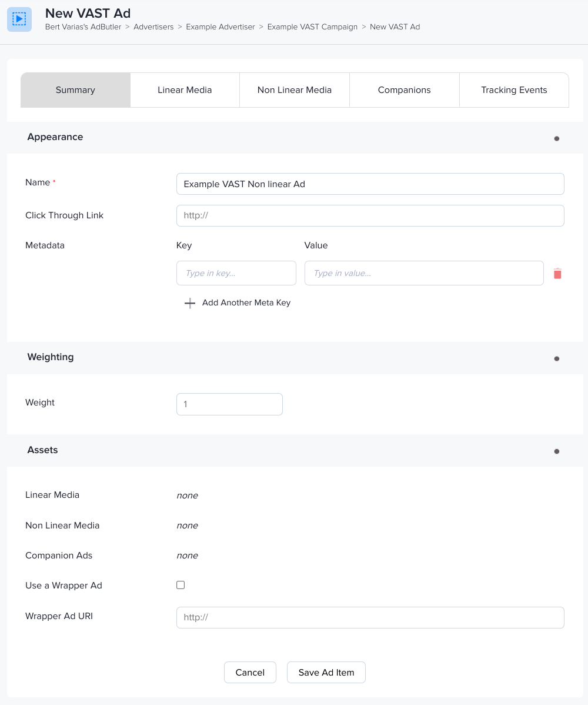Open Example VAST Campaign breadcrumb
The height and width of the screenshot is (705, 588).
[312, 27]
